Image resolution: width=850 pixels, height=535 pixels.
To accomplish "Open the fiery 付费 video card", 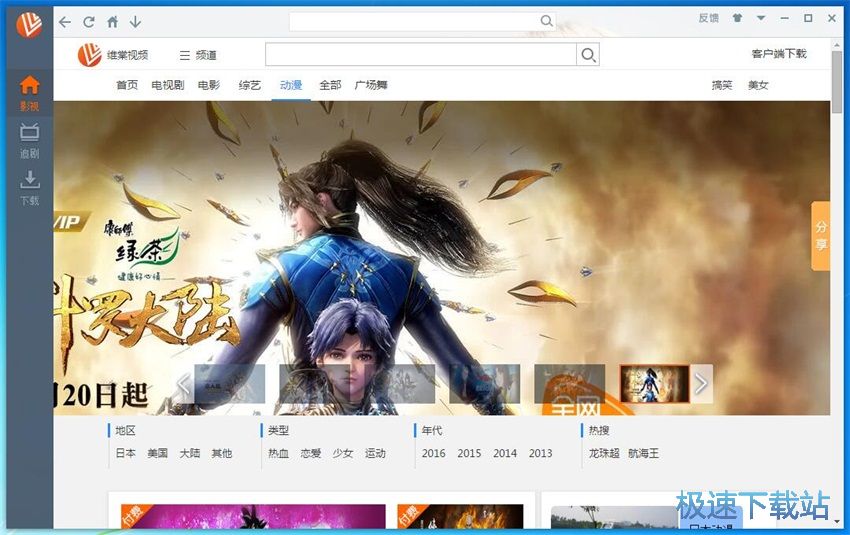I will click(460, 516).
